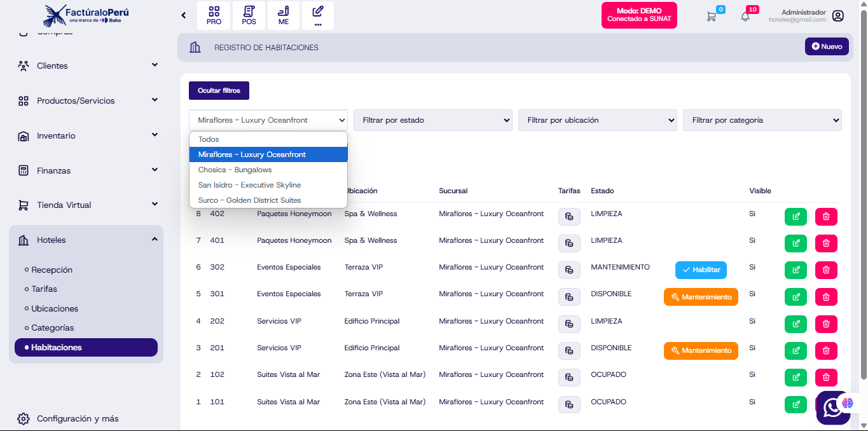The height and width of the screenshot is (431, 868).
Task: Click the Nuevo button
Action: [x=826, y=46]
